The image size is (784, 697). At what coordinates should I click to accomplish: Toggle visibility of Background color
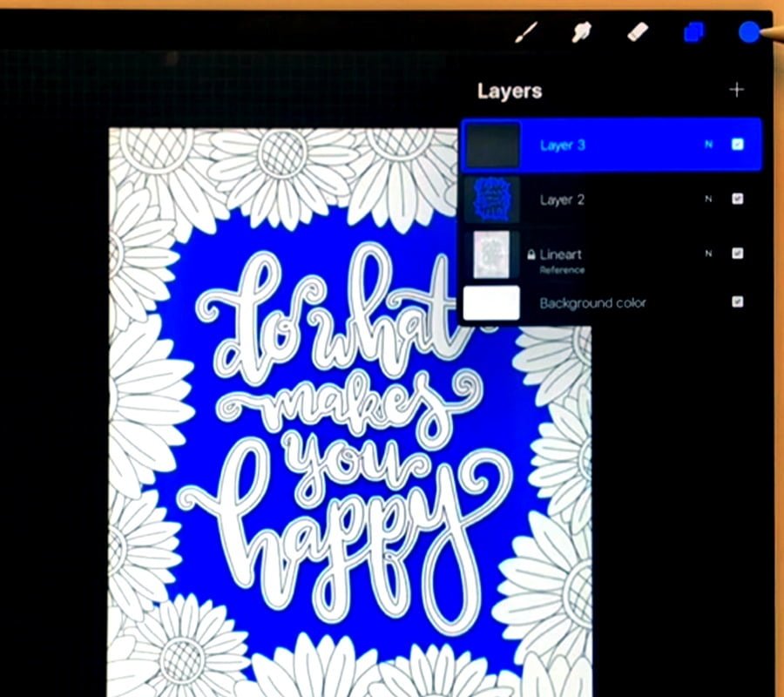click(x=738, y=301)
